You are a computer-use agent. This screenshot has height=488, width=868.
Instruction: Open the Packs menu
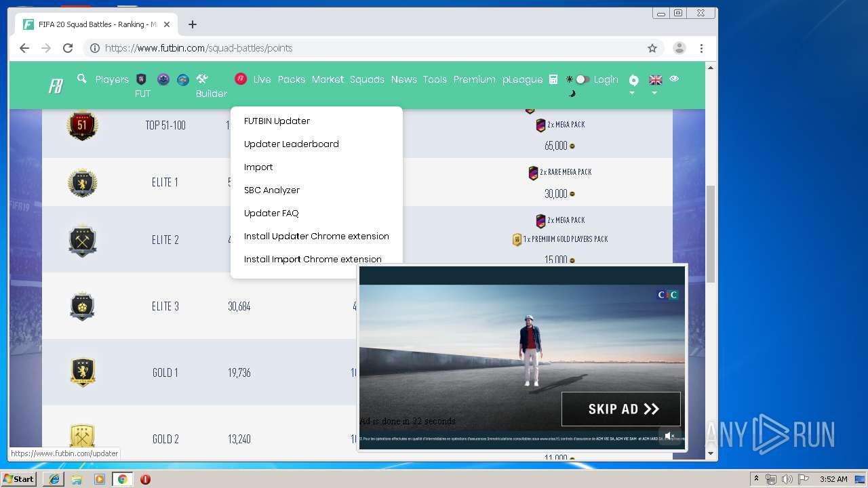click(x=292, y=79)
